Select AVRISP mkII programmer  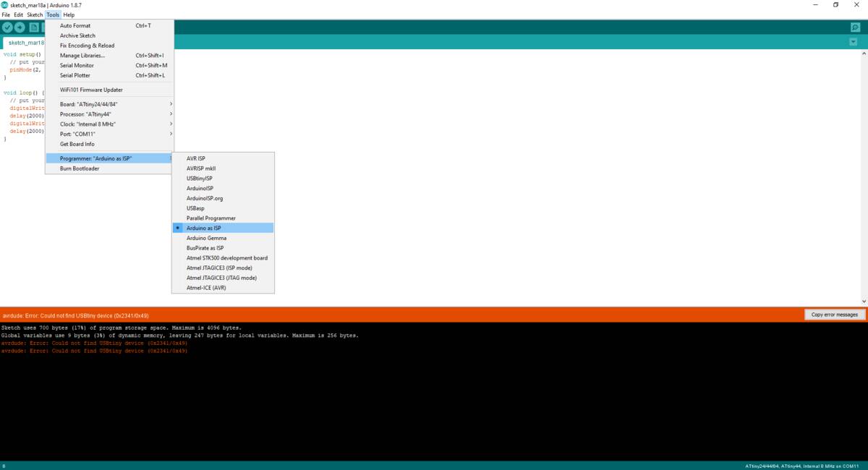[x=223, y=168]
